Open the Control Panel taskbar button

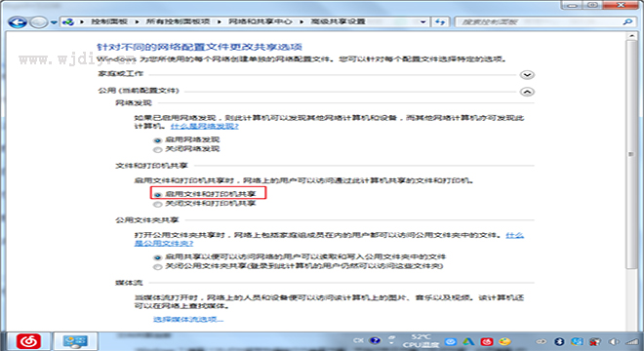(75, 341)
